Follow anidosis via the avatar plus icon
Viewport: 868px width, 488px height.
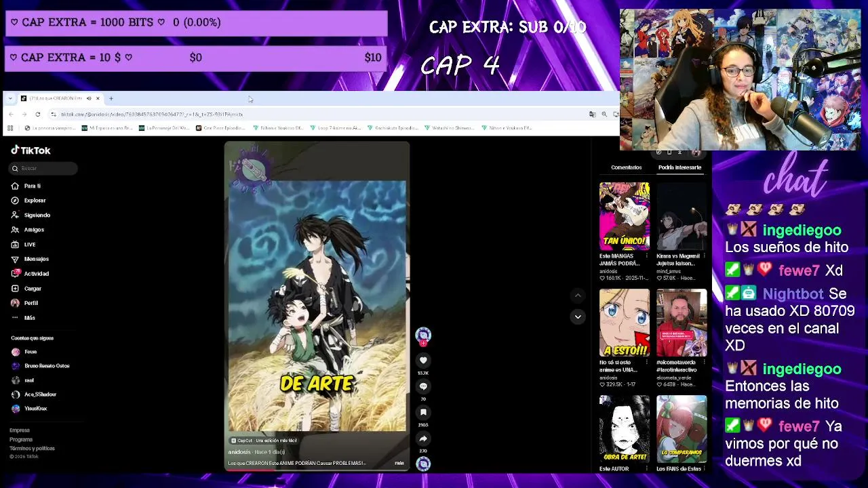(423, 343)
